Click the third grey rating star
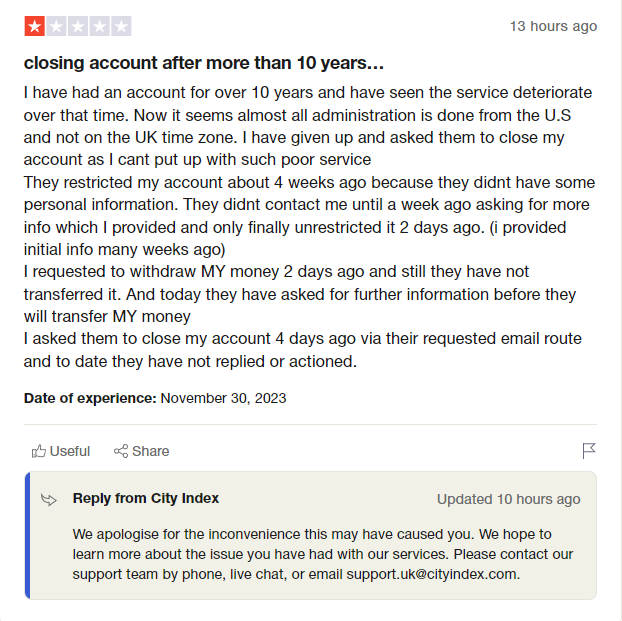Screen dimensions: 622x621 tap(77, 26)
